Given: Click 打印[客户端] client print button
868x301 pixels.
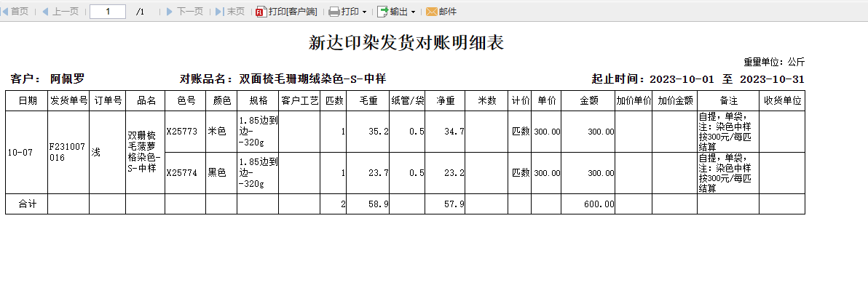Looking at the screenshot, I should [x=287, y=11].
